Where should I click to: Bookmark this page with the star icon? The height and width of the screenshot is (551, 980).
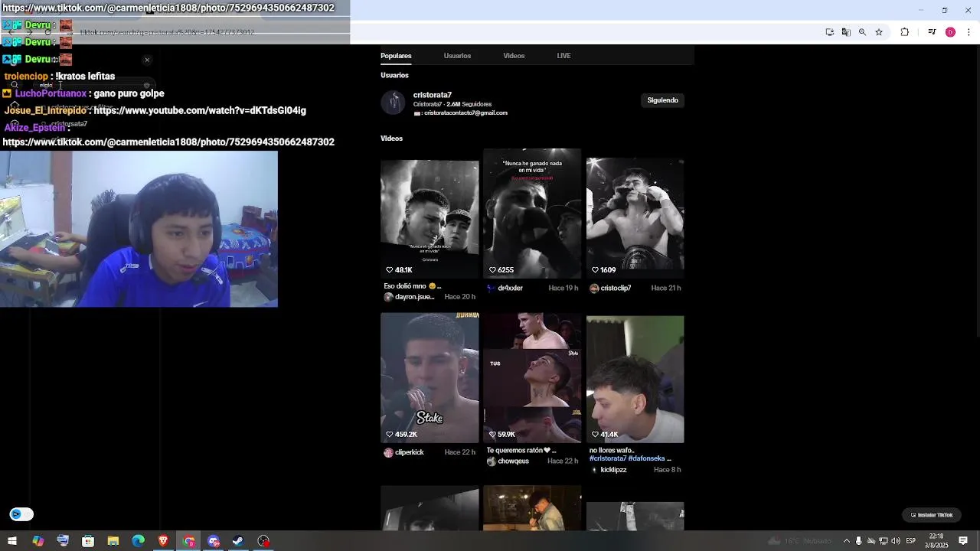pos(879,32)
